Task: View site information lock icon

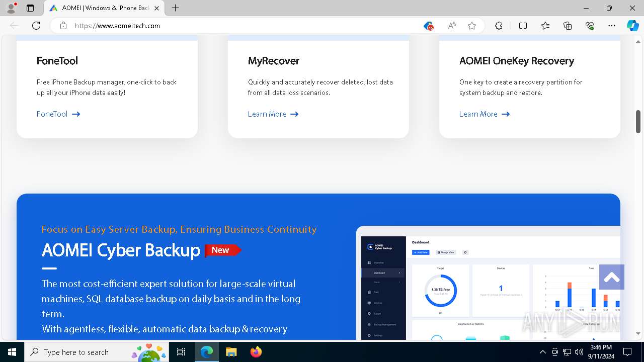Action: coord(63,26)
